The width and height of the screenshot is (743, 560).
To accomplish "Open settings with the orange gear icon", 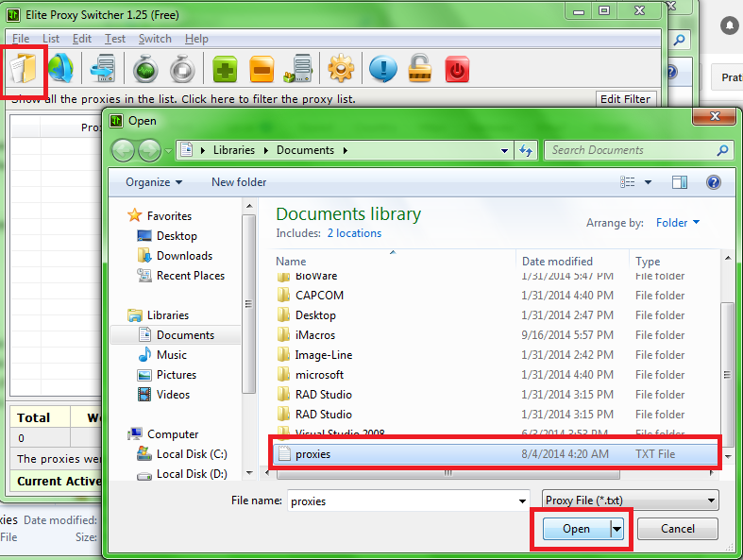I will (341, 69).
